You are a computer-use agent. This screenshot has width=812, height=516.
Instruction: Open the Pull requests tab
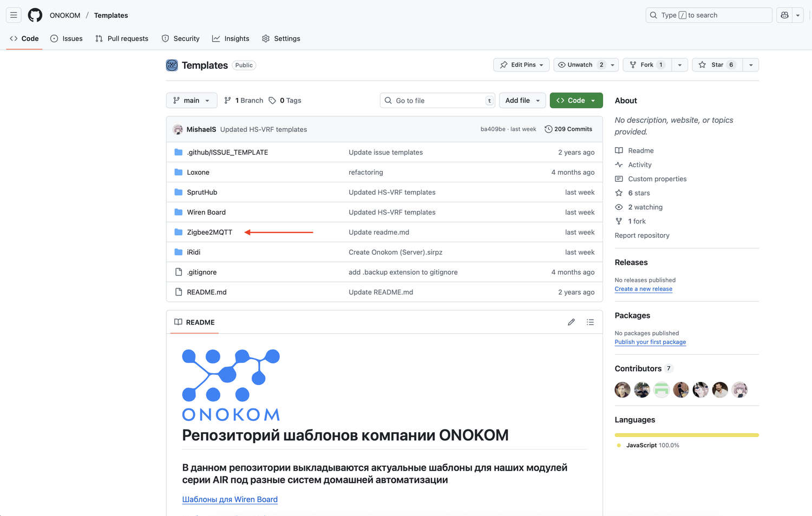coord(122,38)
